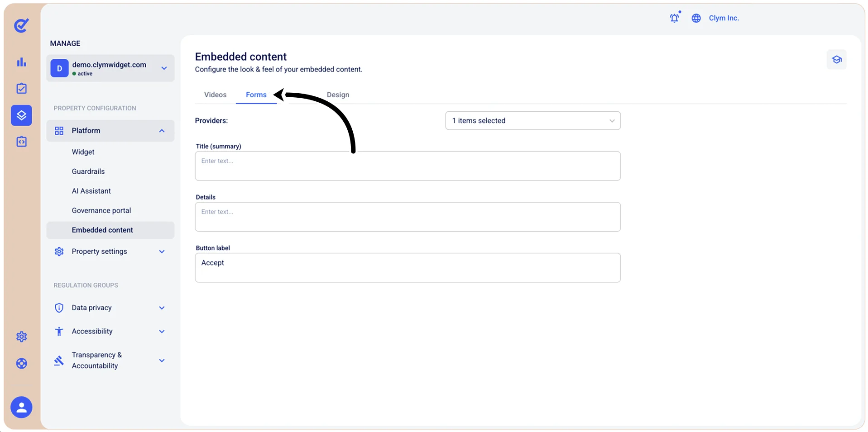Open the Providers items selected dropdown

[x=533, y=121]
